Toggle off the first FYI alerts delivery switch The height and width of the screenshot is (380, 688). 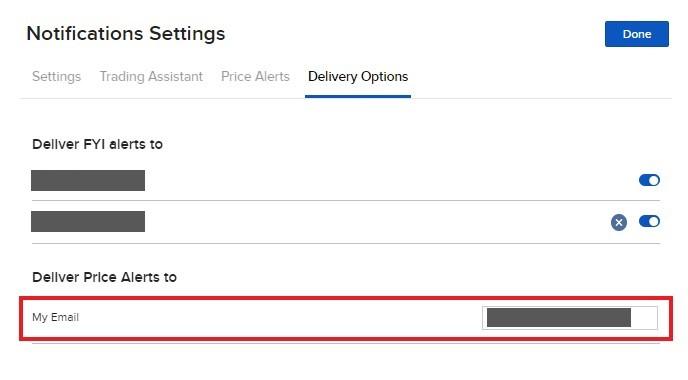649,180
